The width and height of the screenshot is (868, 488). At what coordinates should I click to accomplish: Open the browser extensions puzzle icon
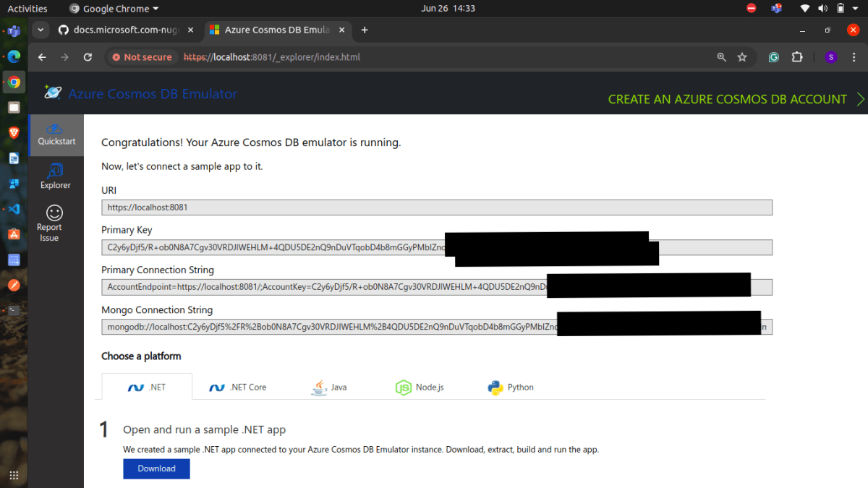pyautogui.click(x=796, y=56)
